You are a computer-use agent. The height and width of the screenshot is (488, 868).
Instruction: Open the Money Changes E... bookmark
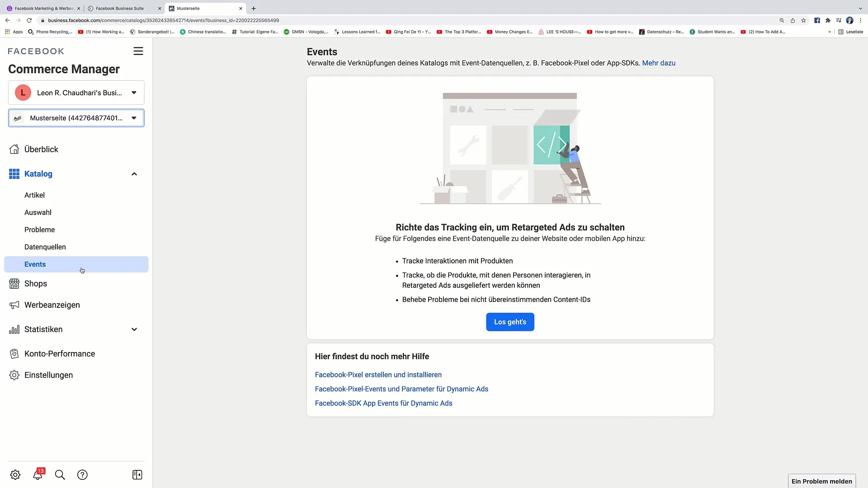pyautogui.click(x=509, y=32)
